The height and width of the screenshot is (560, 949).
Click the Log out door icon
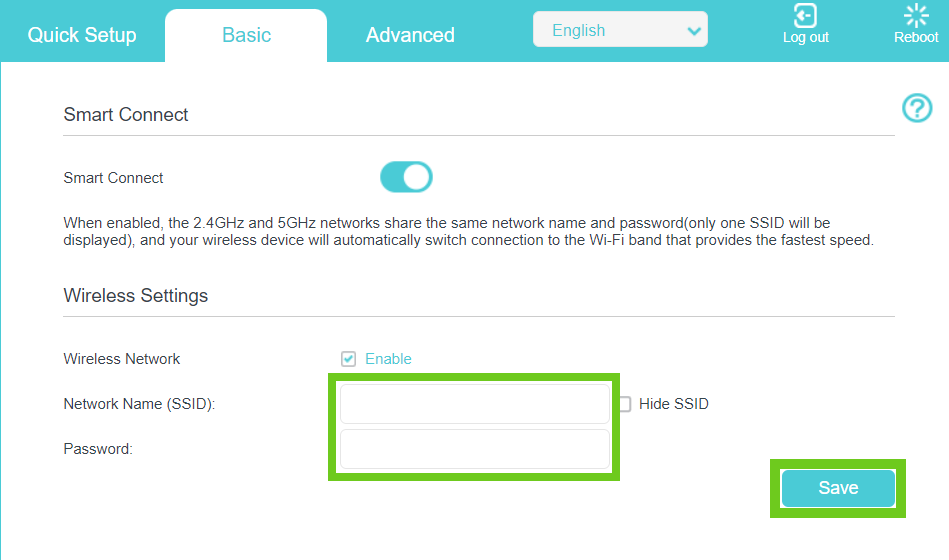805,15
